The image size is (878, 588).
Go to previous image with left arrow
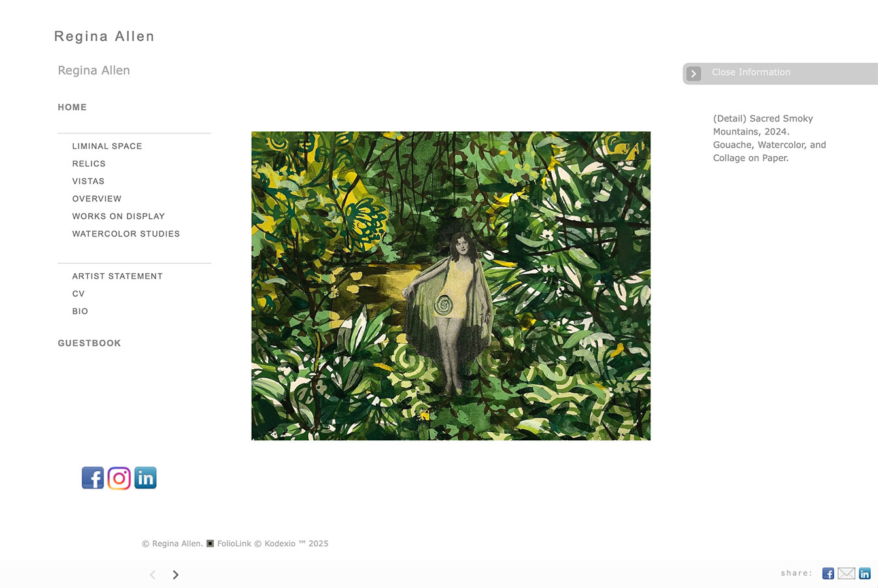[152, 575]
